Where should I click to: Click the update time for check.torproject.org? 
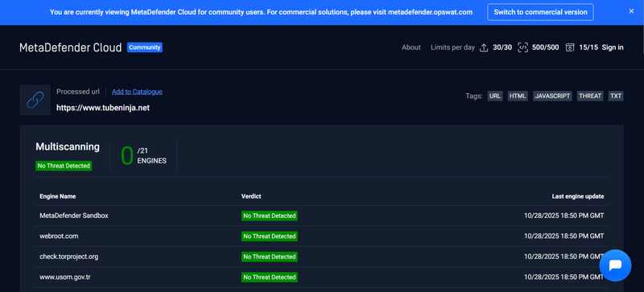pyautogui.click(x=564, y=257)
